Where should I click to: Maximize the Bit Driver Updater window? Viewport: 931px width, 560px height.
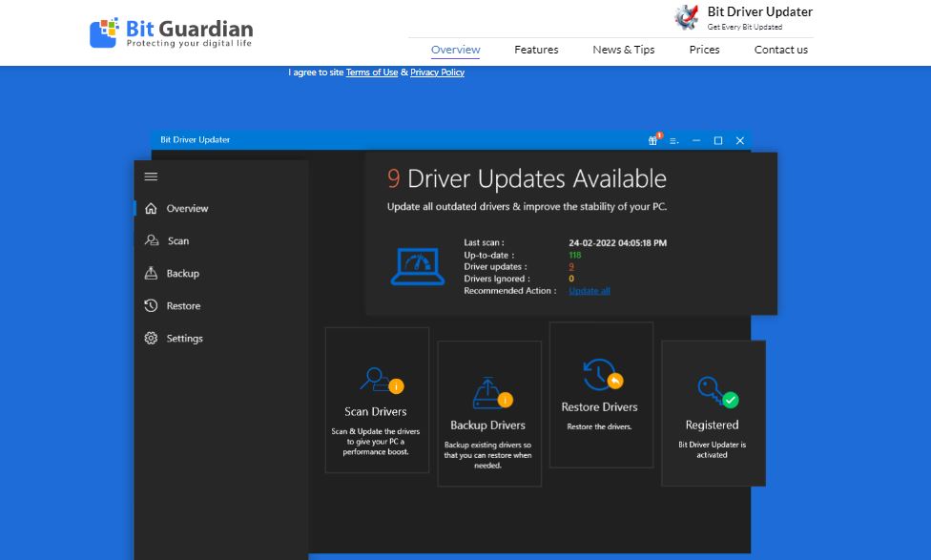coord(718,141)
